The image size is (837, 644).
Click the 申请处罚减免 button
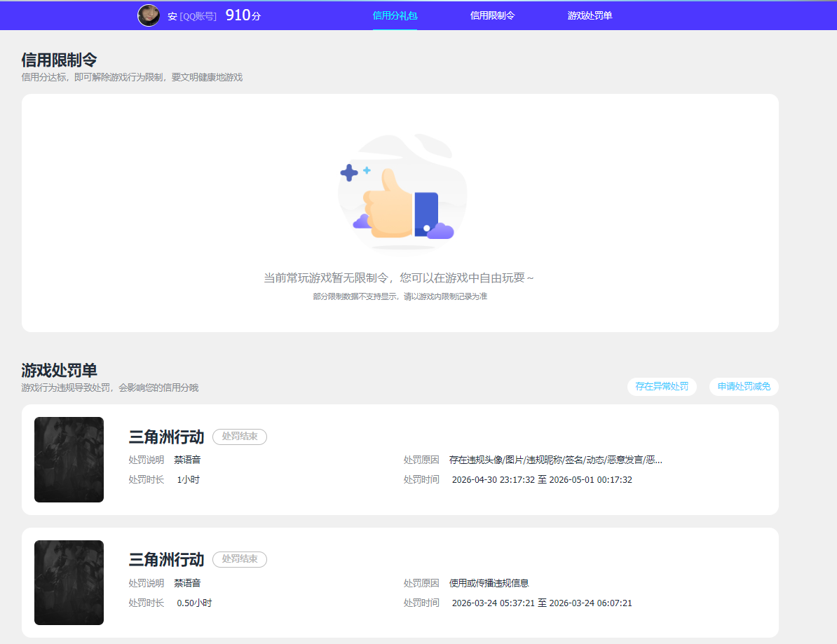tap(744, 386)
